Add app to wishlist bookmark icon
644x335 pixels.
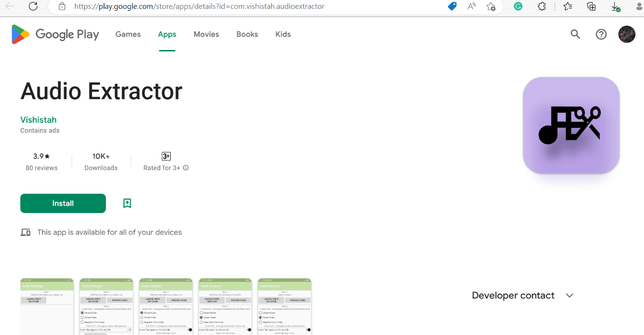point(127,203)
